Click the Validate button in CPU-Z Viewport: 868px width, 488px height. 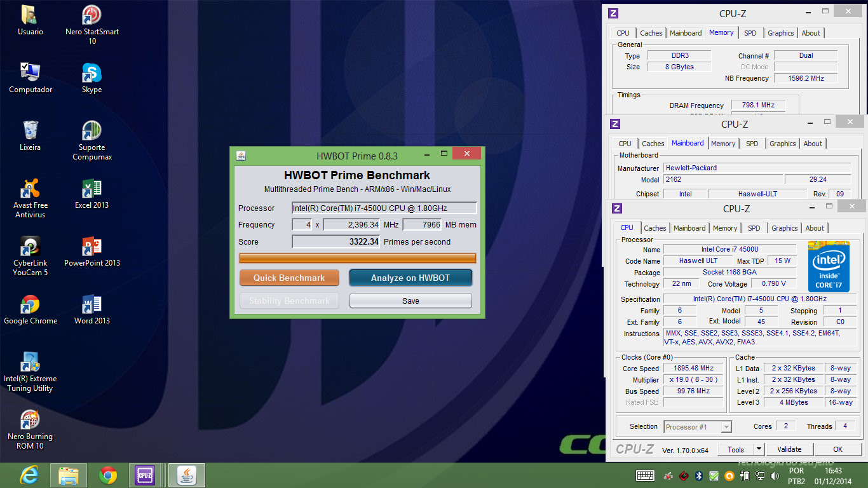789,449
